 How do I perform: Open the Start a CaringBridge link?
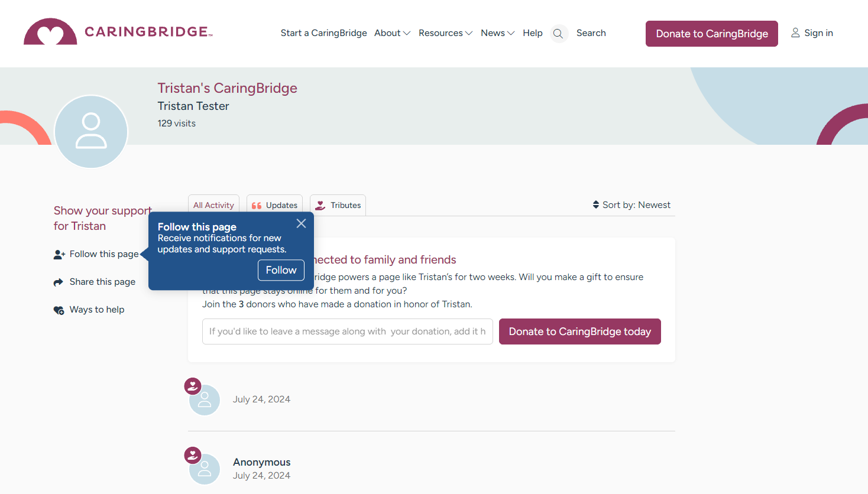click(x=323, y=33)
